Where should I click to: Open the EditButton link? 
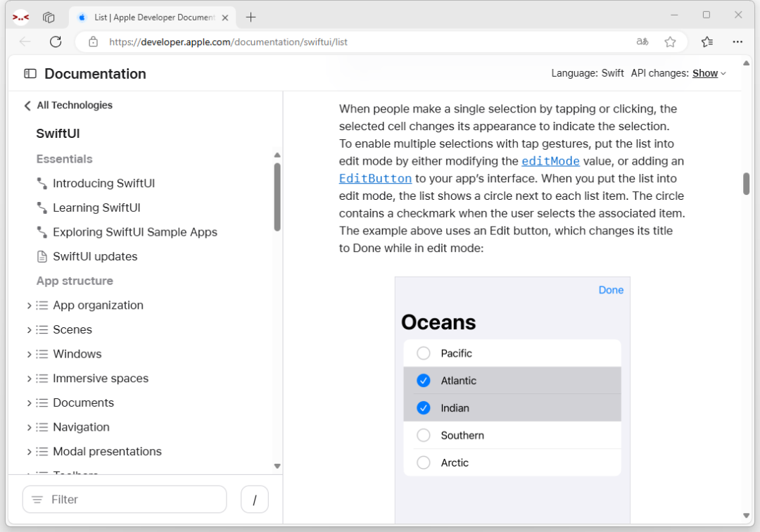click(x=375, y=178)
